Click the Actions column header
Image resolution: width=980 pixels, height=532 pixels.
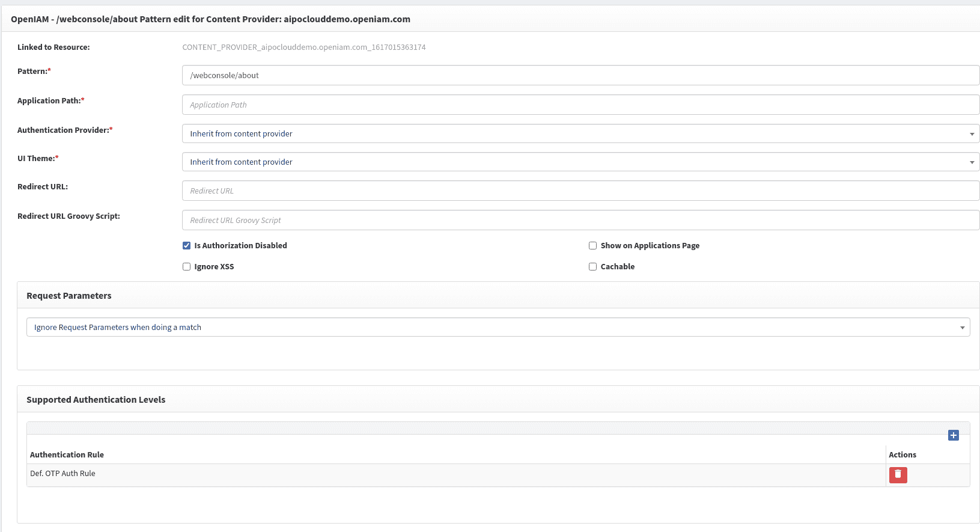pos(902,455)
